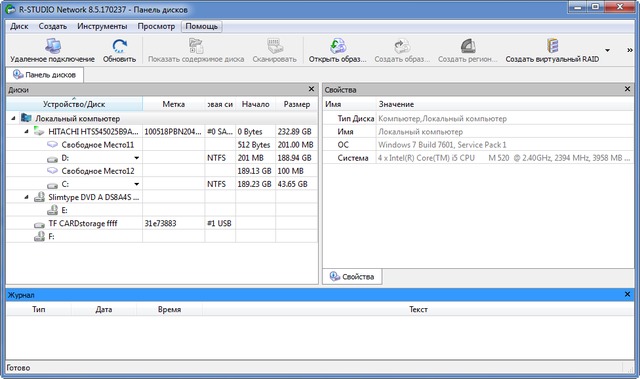Close the Журнал panel
The image size is (640, 379).
(x=627, y=294)
